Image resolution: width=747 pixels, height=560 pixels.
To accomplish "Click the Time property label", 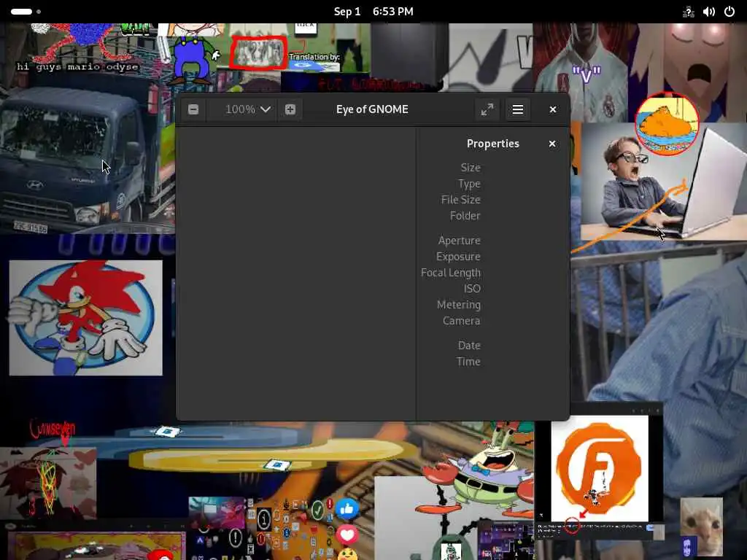I will pos(468,362).
